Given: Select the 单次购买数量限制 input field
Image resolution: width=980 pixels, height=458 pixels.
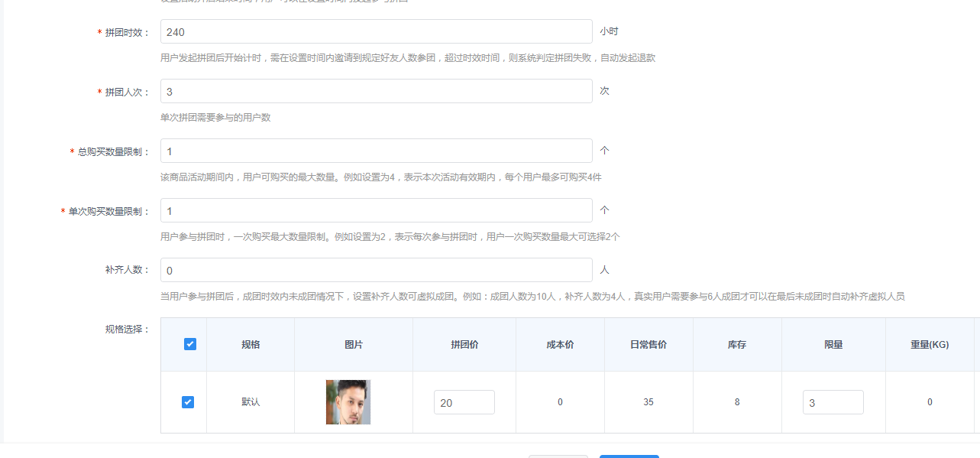Looking at the screenshot, I should (376, 210).
